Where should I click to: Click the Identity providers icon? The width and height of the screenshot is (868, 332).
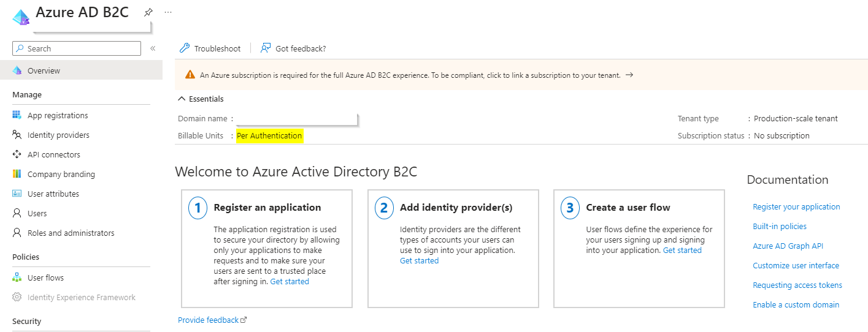[x=17, y=135]
